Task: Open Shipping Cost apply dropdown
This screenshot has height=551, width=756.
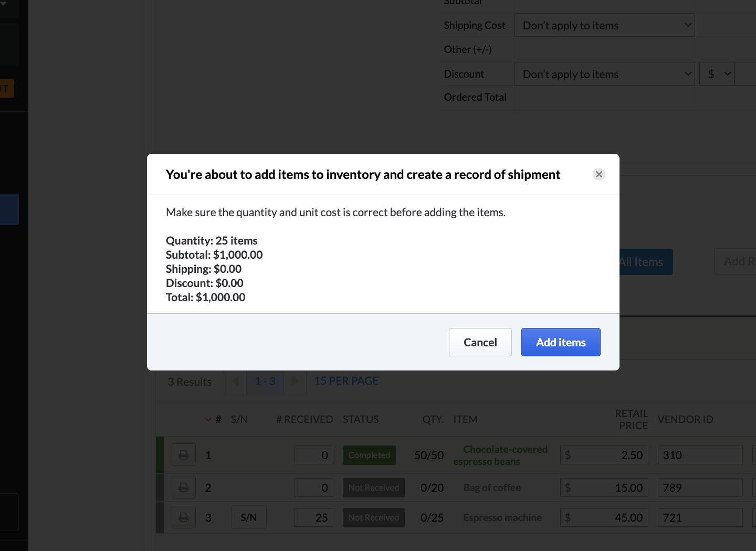Action: [x=604, y=25]
